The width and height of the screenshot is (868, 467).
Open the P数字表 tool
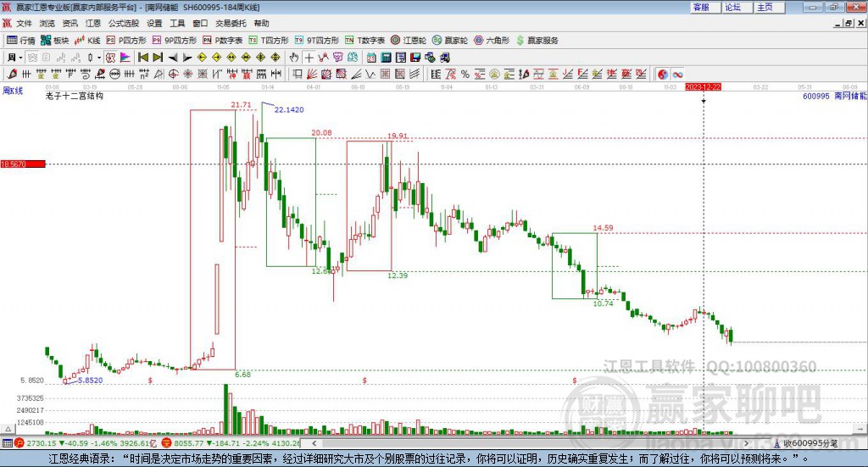(223, 41)
